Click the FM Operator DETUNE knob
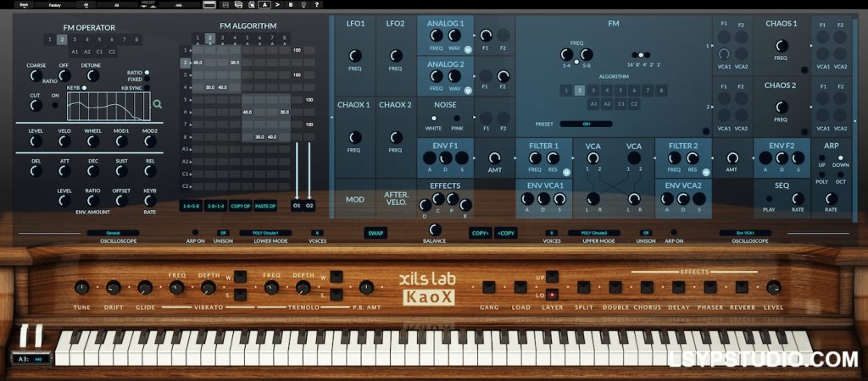 pyautogui.click(x=93, y=75)
